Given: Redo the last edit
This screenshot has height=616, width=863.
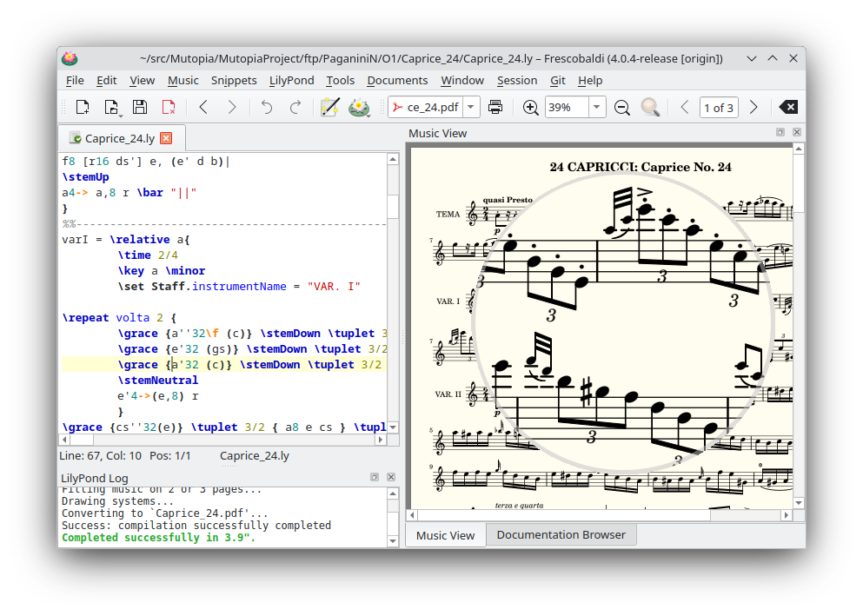Looking at the screenshot, I should pyautogui.click(x=295, y=107).
